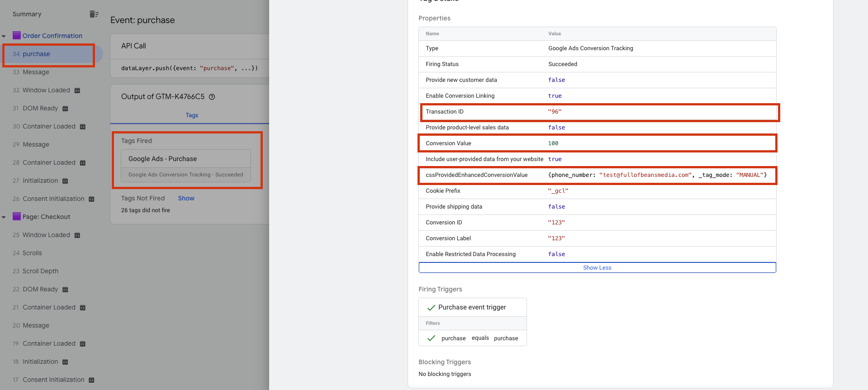Click the Firing Status Succeeded value
This screenshot has width=868, height=390.
pos(563,64)
